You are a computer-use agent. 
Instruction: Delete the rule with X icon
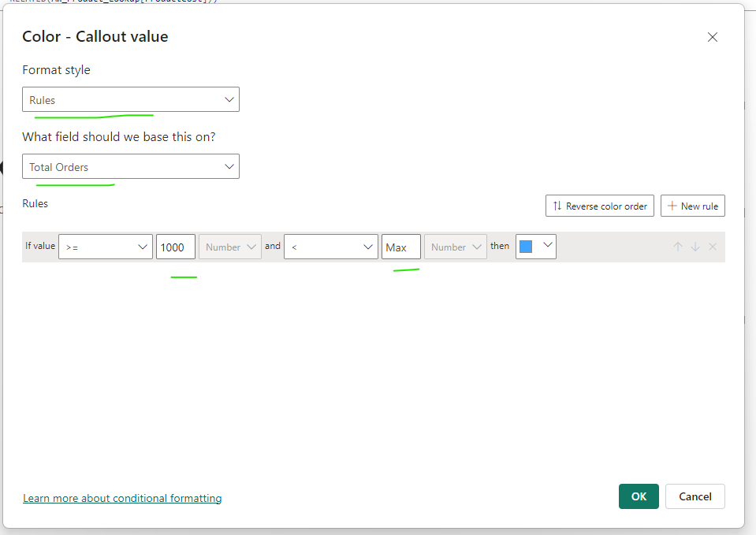coord(713,247)
